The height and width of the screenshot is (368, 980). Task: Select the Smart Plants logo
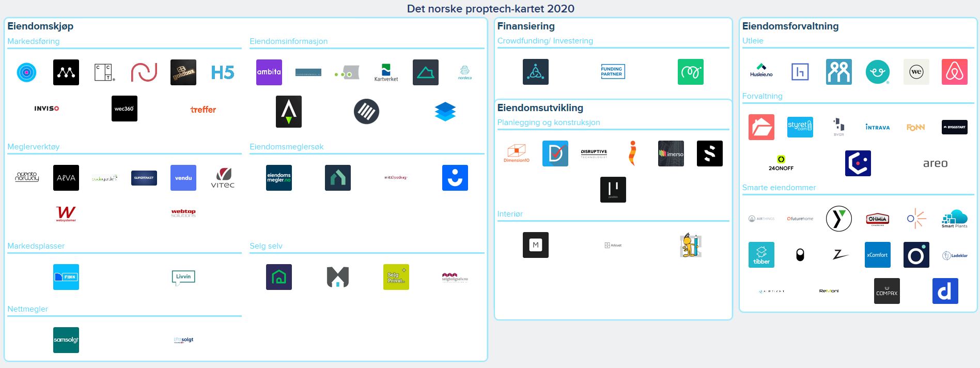(955, 219)
